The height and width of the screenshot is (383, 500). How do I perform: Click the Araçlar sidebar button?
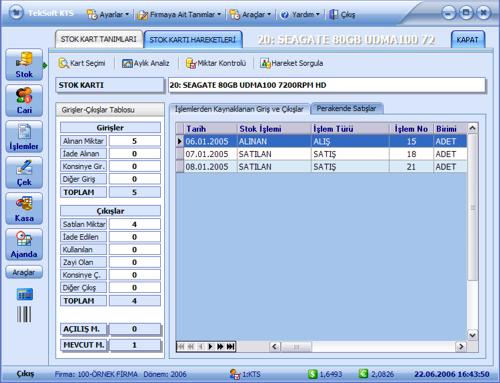(24, 272)
